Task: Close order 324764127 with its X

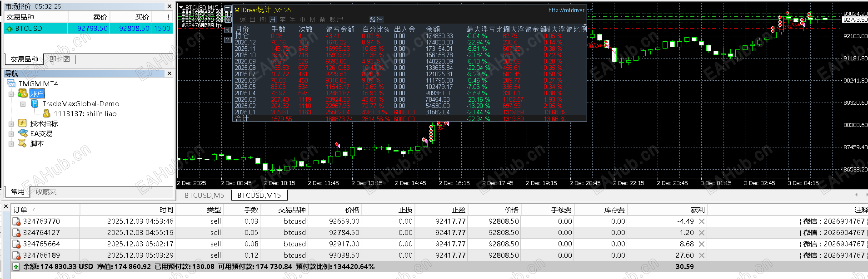Action: [x=702, y=233]
